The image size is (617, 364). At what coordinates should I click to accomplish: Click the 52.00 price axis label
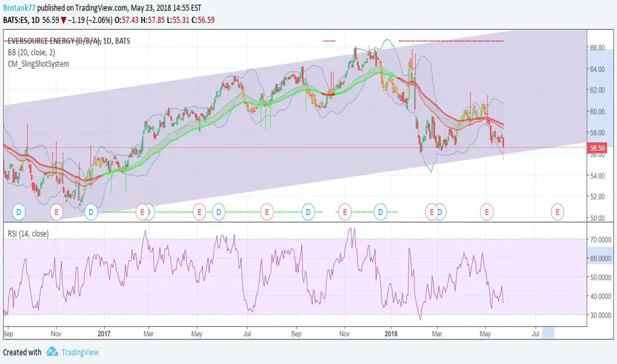[597, 197]
